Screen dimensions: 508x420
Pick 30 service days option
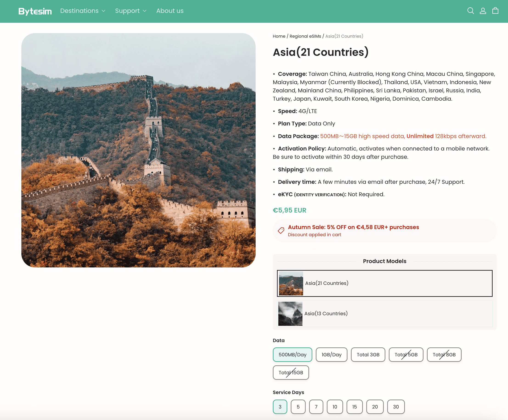coord(395,407)
